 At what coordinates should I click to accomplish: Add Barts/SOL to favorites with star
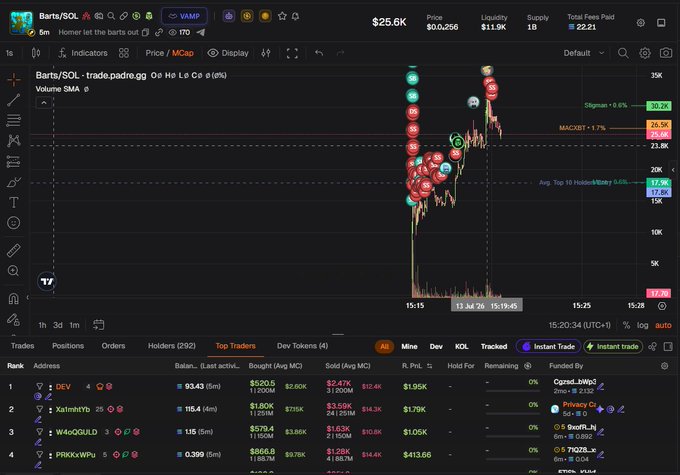282,16
